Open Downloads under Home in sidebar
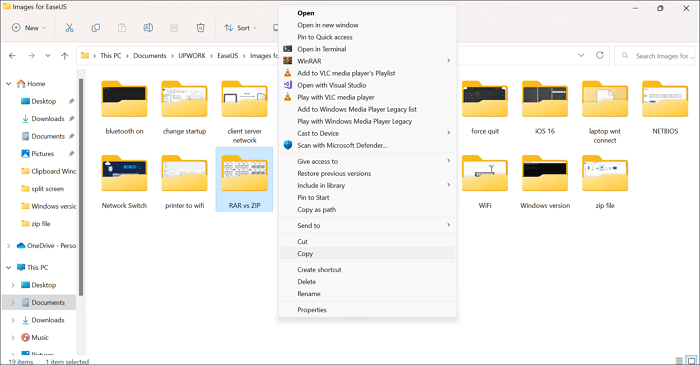This screenshot has width=700, height=365. click(x=47, y=119)
